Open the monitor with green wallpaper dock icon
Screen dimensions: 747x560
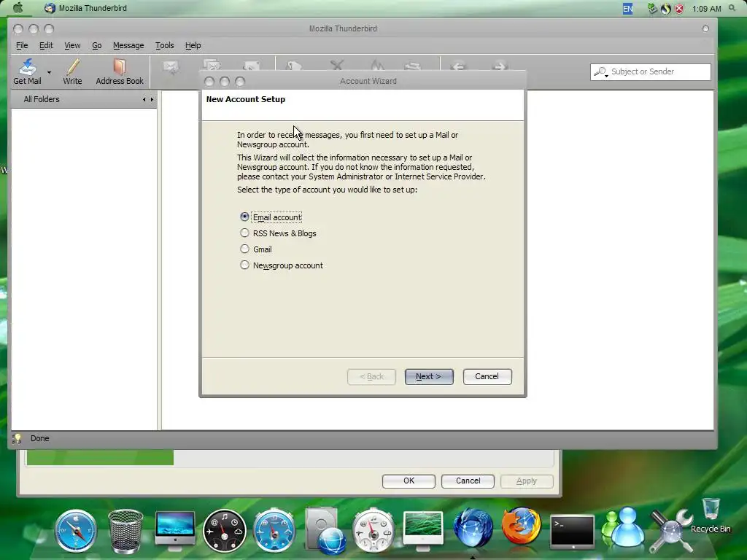click(423, 530)
